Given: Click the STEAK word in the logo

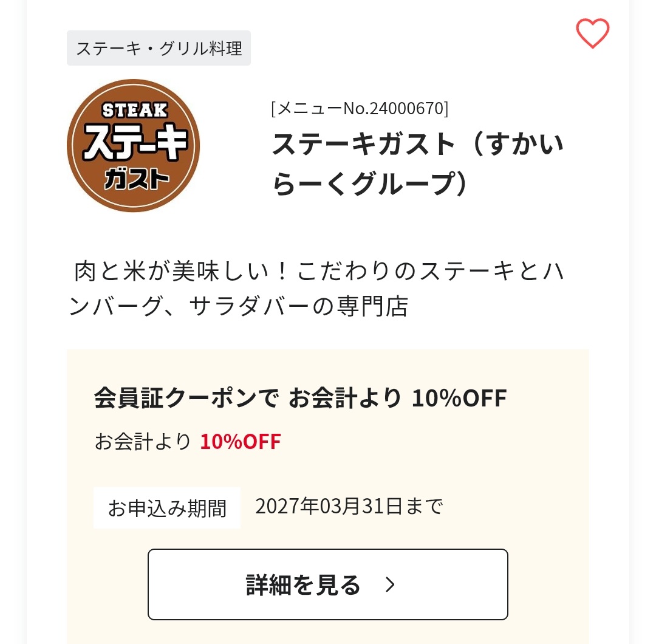Looking at the screenshot, I should coord(135,111).
